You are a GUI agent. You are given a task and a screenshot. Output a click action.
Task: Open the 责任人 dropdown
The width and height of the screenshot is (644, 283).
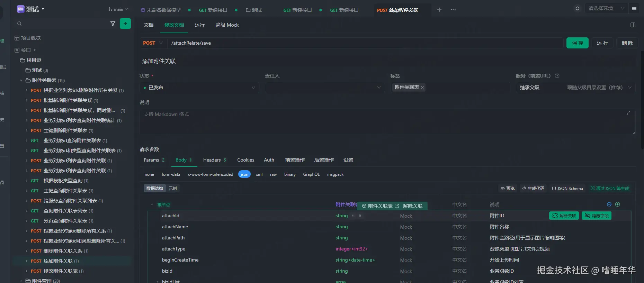click(325, 88)
